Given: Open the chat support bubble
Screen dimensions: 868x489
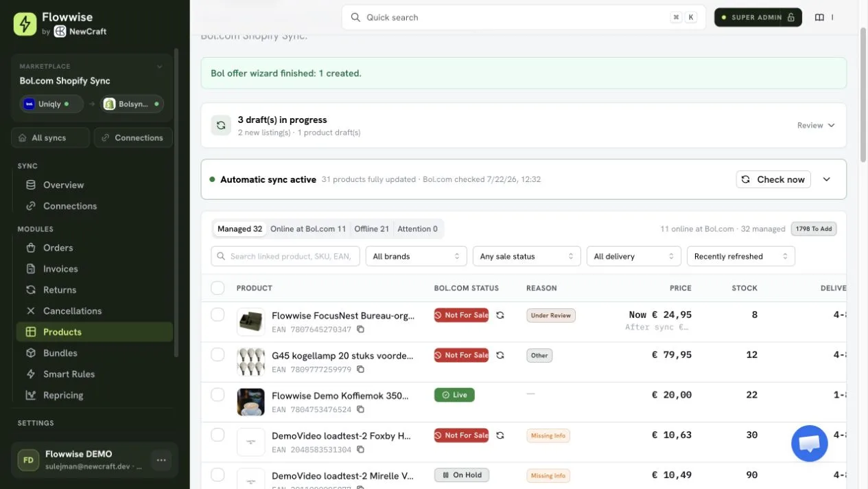Looking at the screenshot, I should [x=809, y=443].
